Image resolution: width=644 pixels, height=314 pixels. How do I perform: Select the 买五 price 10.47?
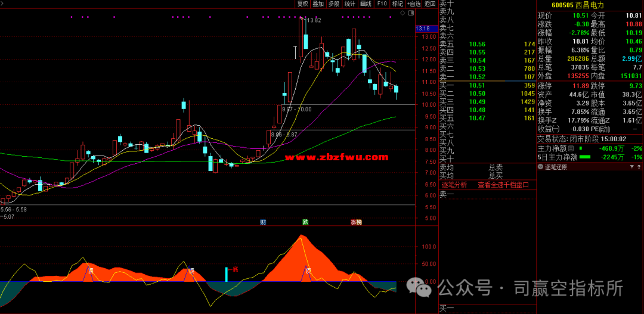pyautogui.click(x=477, y=118)
